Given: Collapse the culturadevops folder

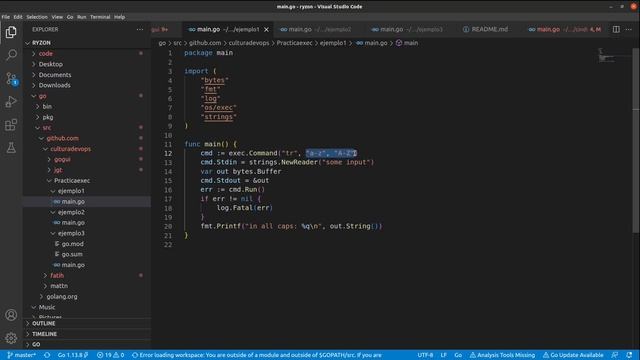Looking at the screenshot, I should (x=87, y=149).
